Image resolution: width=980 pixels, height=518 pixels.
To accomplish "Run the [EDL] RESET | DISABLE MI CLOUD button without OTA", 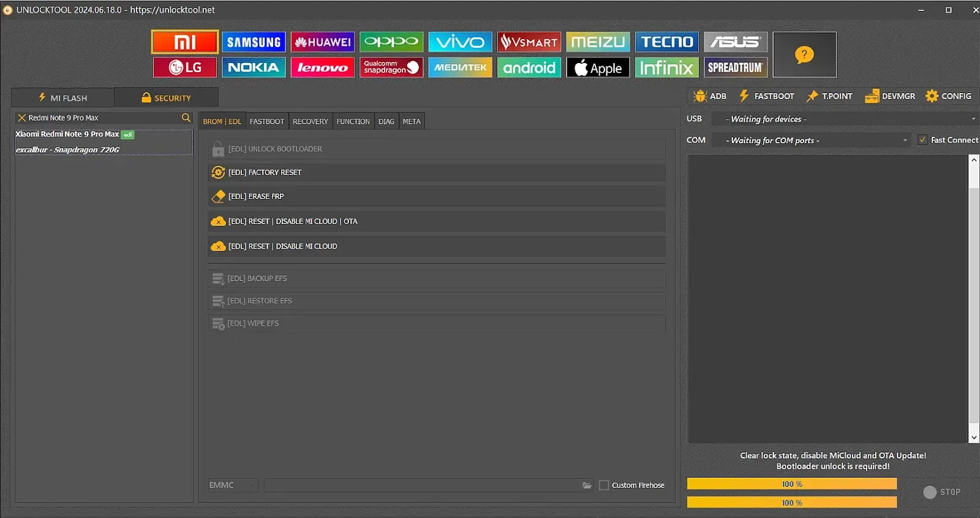I will point(437,246).
